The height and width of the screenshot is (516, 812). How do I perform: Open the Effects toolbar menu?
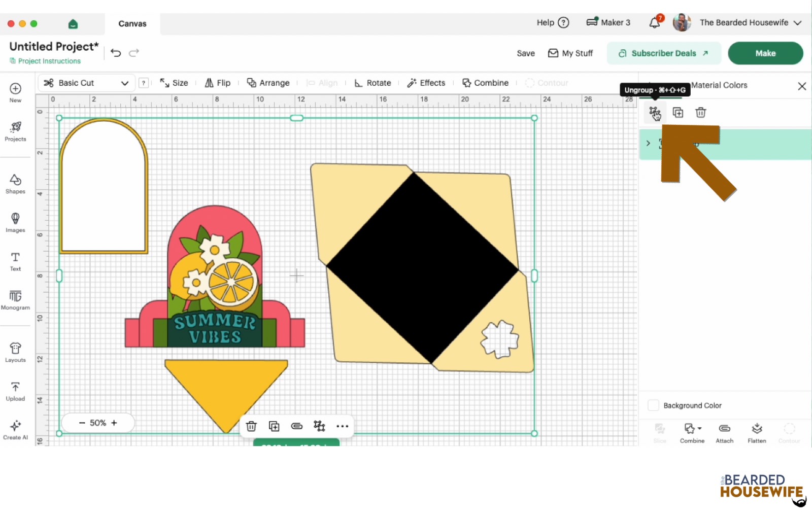pyautogui.click(x=426, y=83)
